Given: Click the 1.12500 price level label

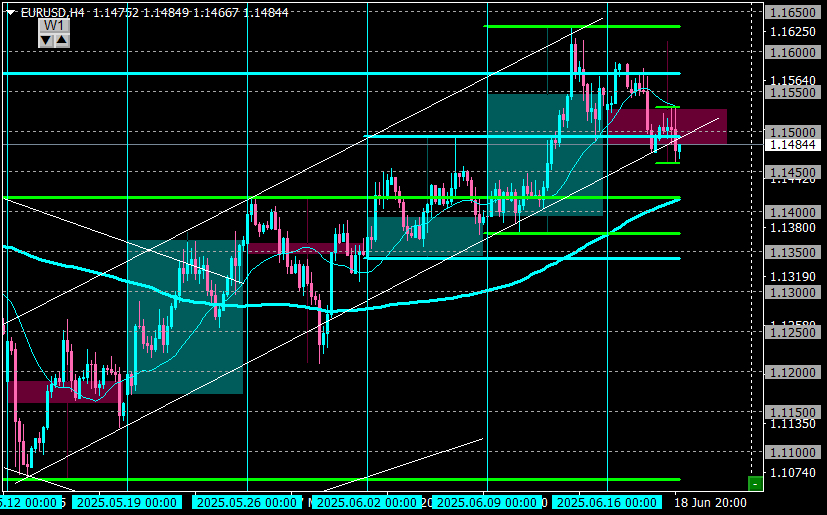Looking at the screenshot, I should [793, 332].
